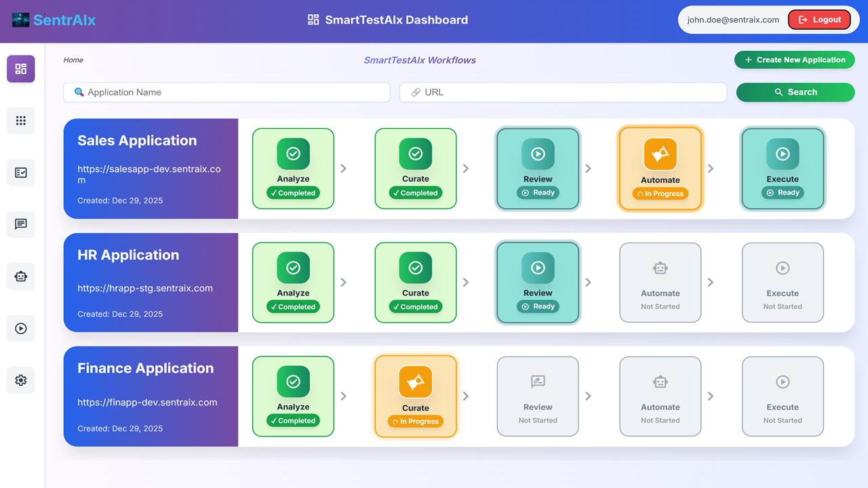Open Sales Application Curate step
868x488 pixels.
416,169
